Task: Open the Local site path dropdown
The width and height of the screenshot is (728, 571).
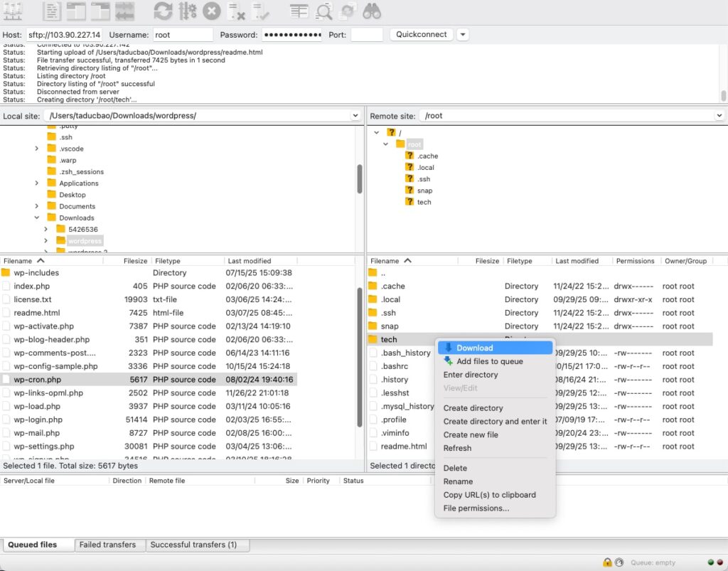Action: (x=355, y=115)
